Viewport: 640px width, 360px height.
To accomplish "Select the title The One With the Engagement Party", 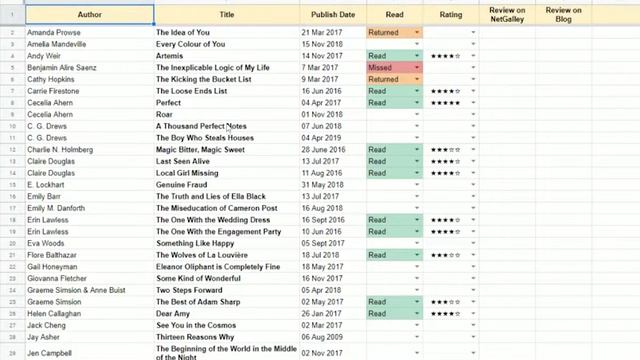I will click(x=227, y=231).
